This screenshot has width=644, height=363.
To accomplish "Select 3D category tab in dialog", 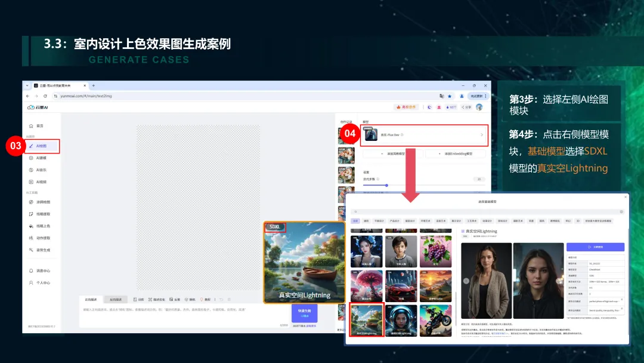I will click(578, 221).
